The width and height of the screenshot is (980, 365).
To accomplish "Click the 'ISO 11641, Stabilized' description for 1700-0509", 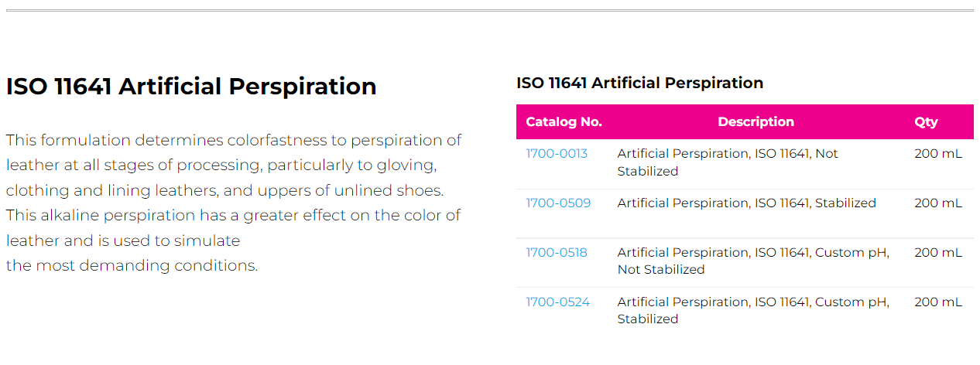I will click(x=746, y=203).
